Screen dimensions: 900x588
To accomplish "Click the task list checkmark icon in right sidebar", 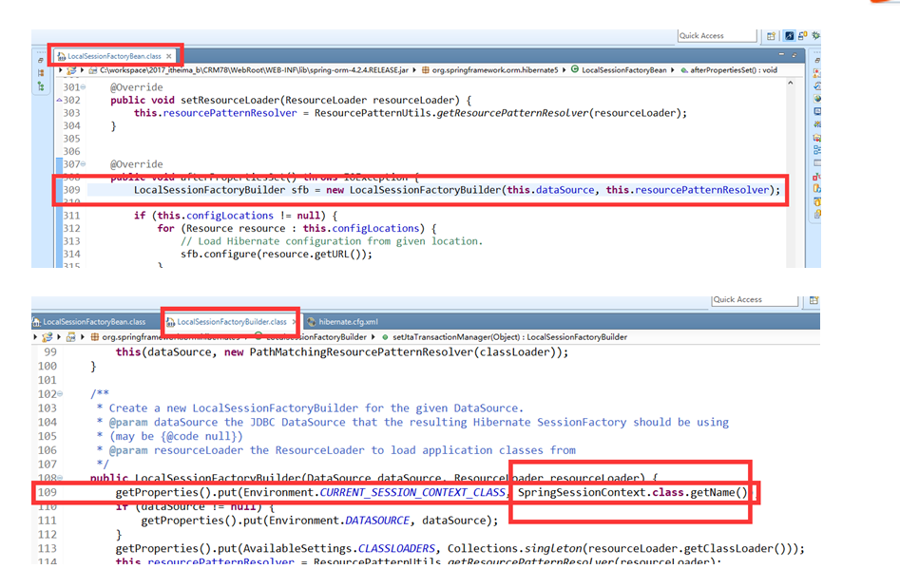I will (x=817, y=86).
